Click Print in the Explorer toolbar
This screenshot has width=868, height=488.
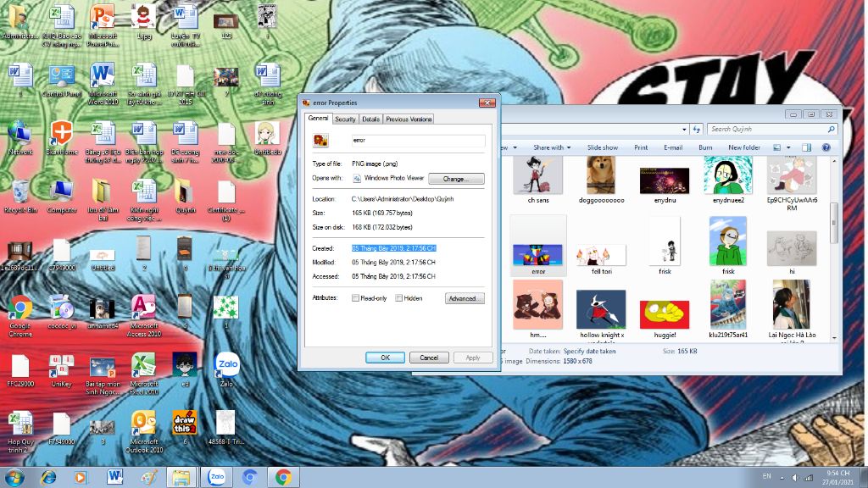tap(641, 147)
